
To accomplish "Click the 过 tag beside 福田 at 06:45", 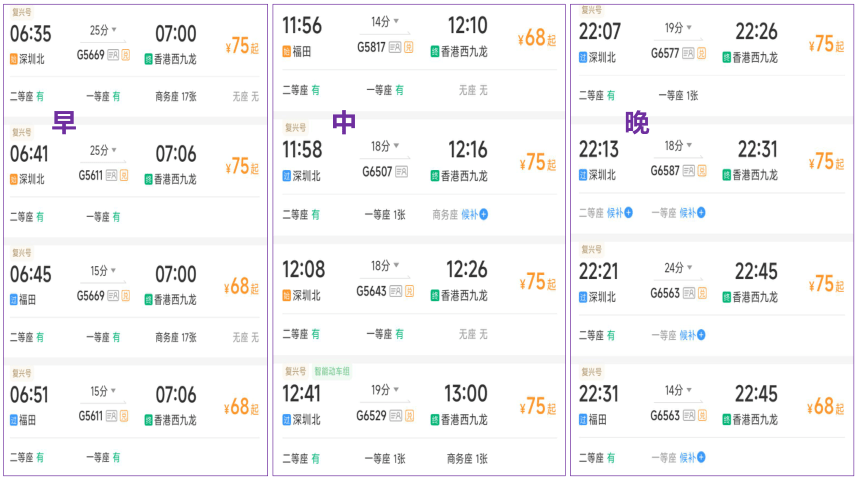I will (15, 300).
